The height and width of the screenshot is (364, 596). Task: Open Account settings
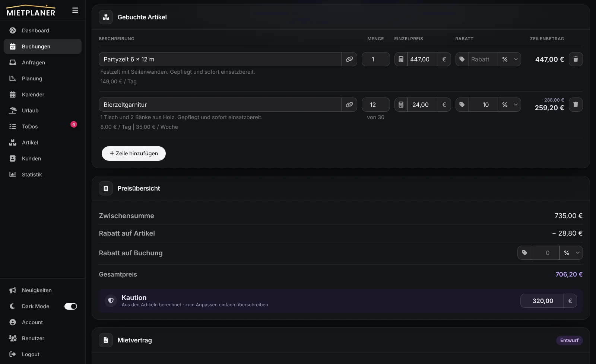42,322
